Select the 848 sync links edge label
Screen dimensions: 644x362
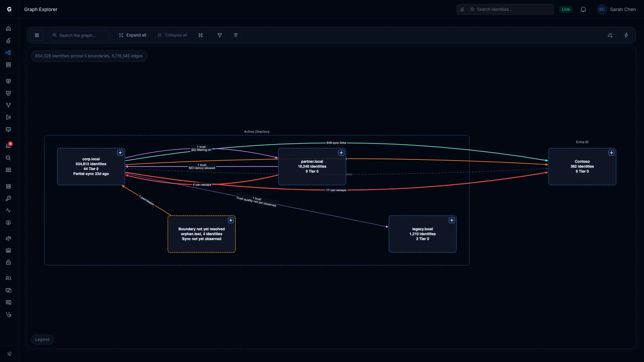(336, 143)
